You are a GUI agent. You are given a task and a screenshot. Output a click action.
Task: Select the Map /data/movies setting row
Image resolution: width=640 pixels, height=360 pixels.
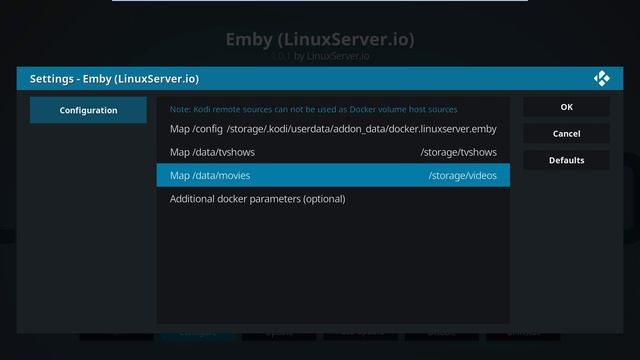(x=333, y=175)
